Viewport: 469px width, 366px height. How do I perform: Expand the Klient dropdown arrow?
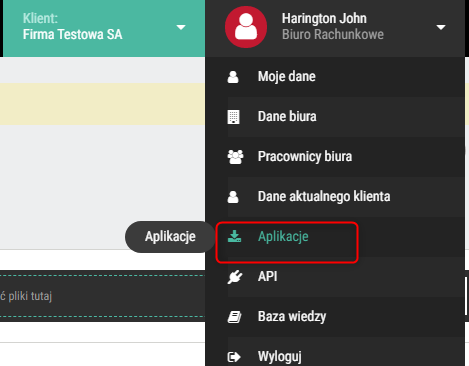pos(181,27)
